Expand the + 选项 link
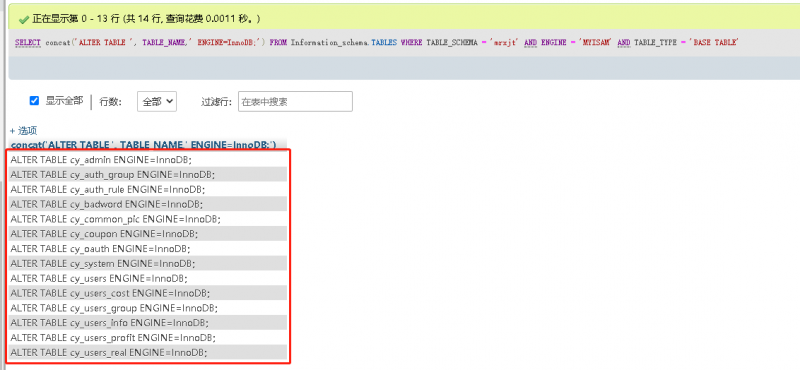Viewport: 800px width, 370px height. coord(23,131)
